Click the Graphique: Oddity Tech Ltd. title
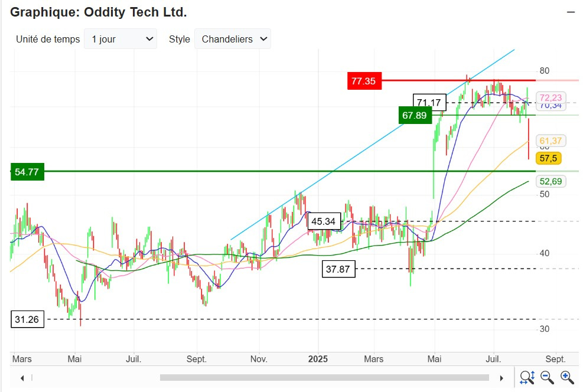 (99, 12)
